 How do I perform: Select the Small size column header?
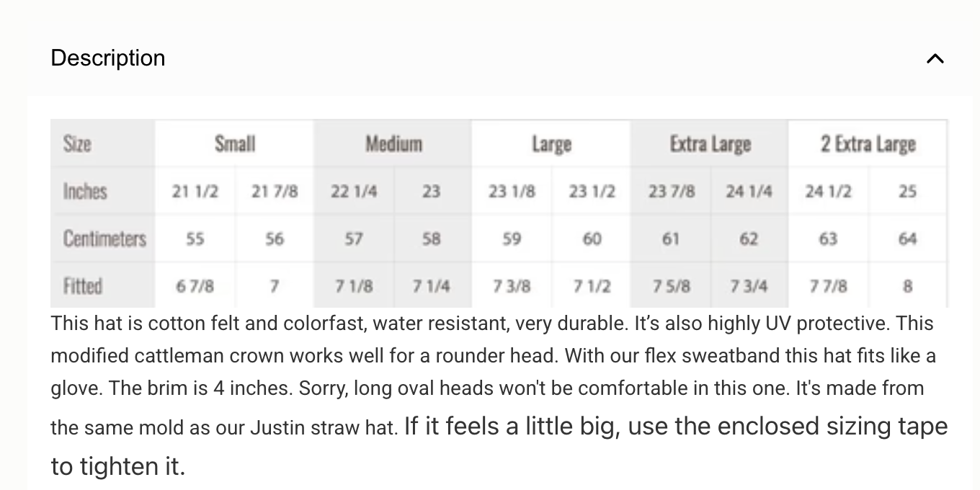pos(235,143)
